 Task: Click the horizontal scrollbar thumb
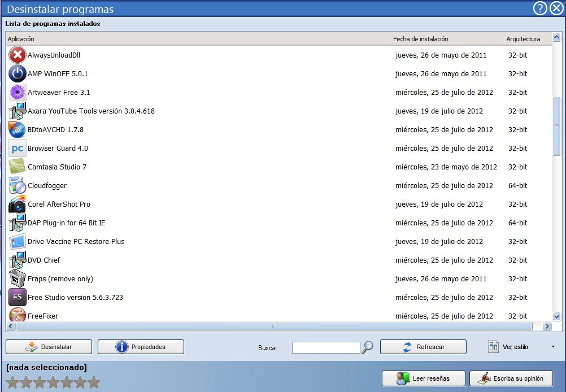tap(274, 326)
